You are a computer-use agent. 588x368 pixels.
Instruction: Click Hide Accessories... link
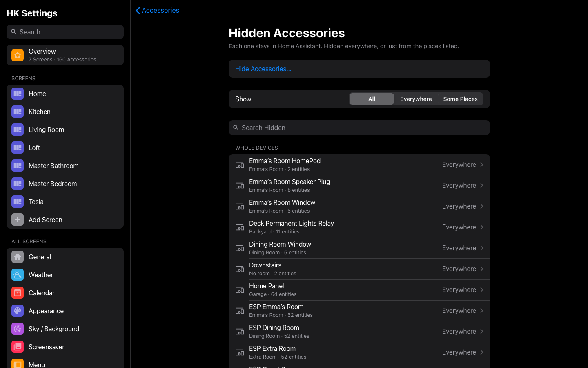tap(263, 69)
